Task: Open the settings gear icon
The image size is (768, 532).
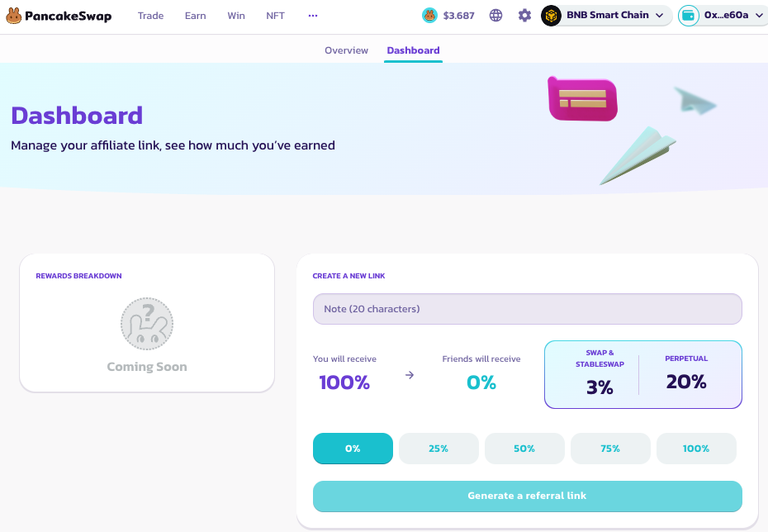Action: click(524, 15)
